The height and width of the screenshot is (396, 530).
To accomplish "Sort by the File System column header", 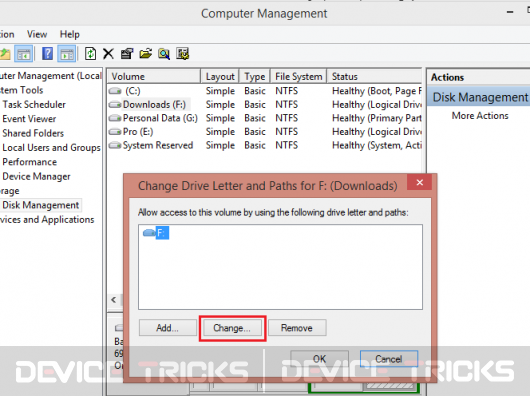I will point(298,76).
